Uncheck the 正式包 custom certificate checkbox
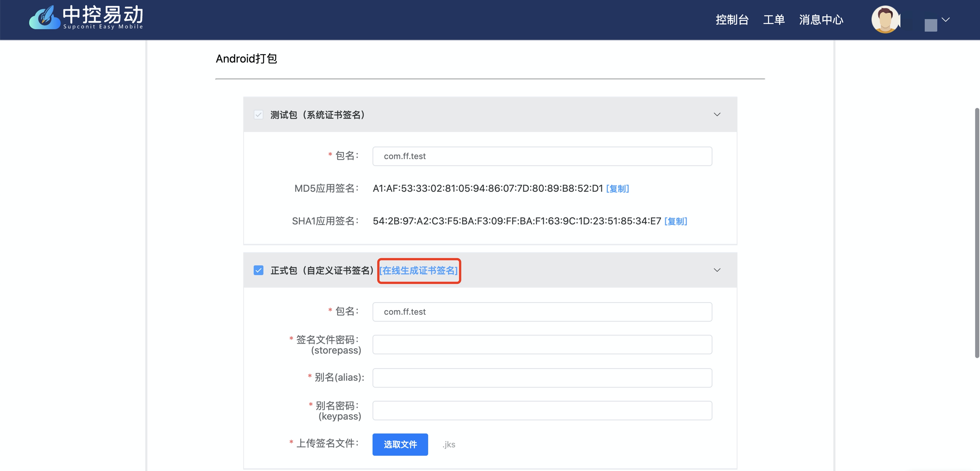This screenshot has height=471, width=980. click(258, 270)
